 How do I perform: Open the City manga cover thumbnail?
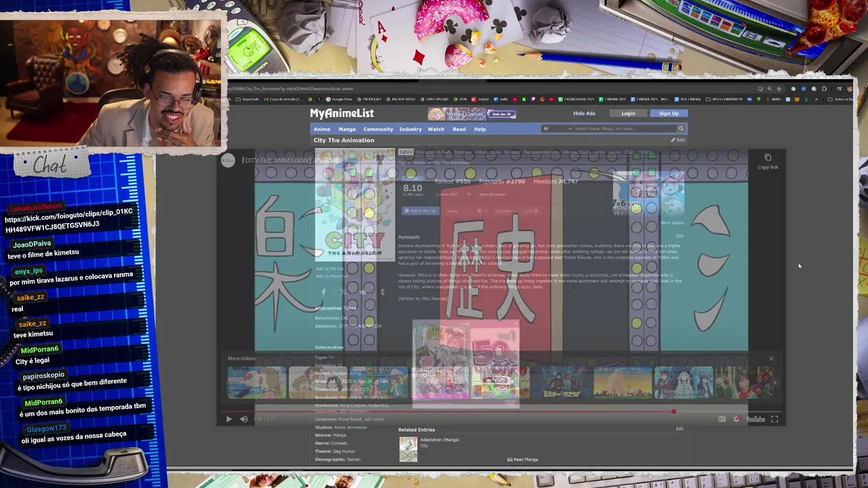(408, 449)
